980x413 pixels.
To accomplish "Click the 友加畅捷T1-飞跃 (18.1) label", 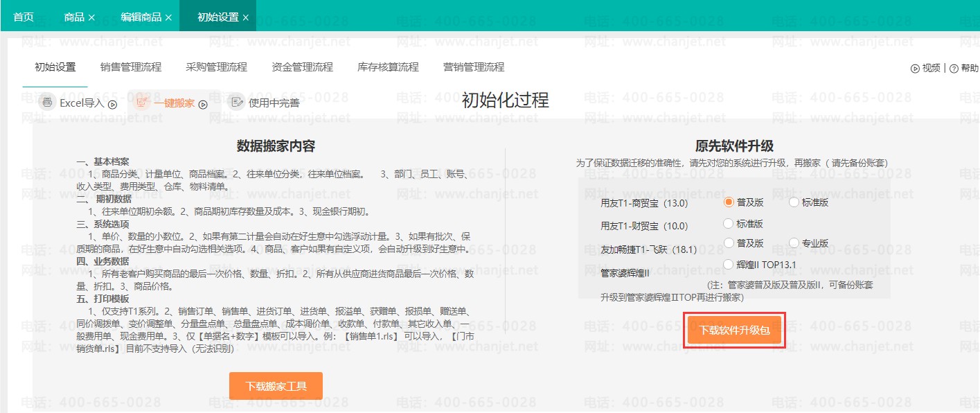I will 649,249.
